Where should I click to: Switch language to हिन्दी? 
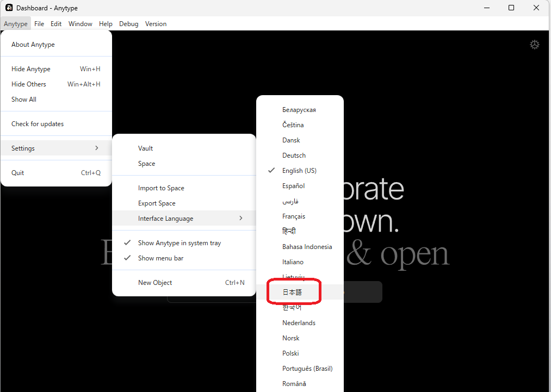click(300, 232)
